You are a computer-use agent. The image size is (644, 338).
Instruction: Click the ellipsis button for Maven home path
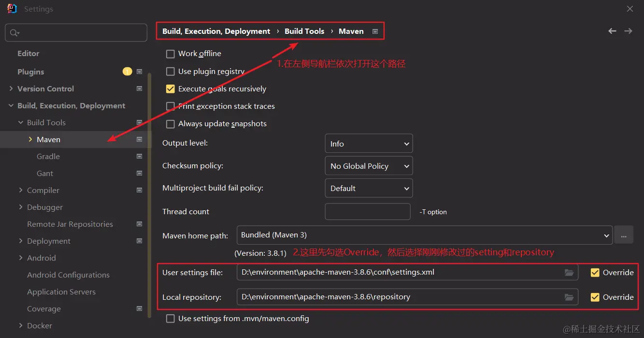point(624,235)
